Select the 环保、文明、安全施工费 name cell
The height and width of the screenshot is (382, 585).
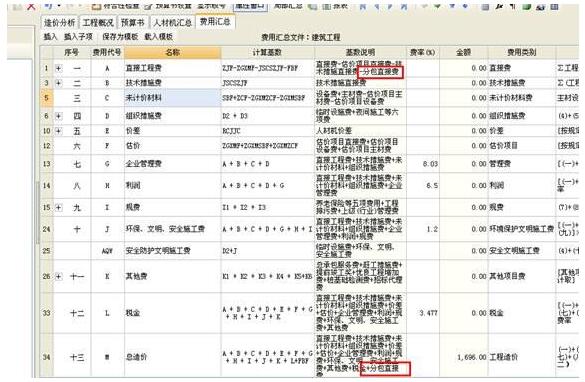coord(172,229)
